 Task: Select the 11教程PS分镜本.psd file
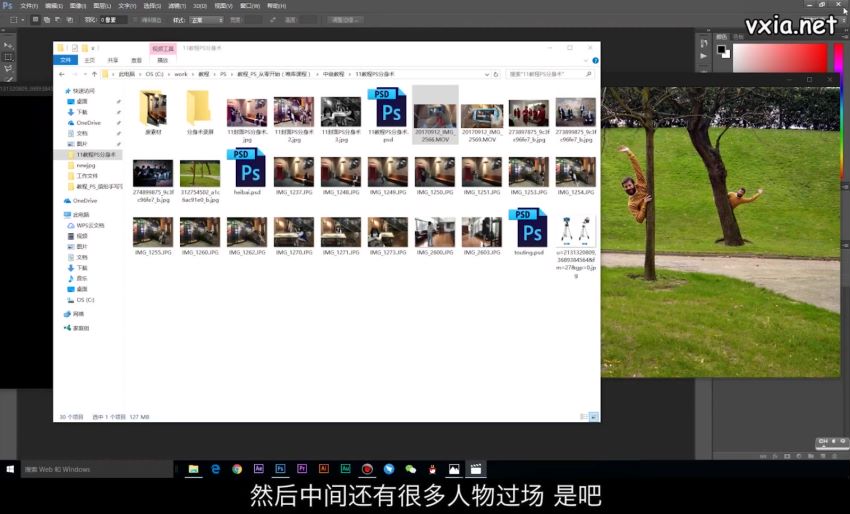click(x=388, y=114)
